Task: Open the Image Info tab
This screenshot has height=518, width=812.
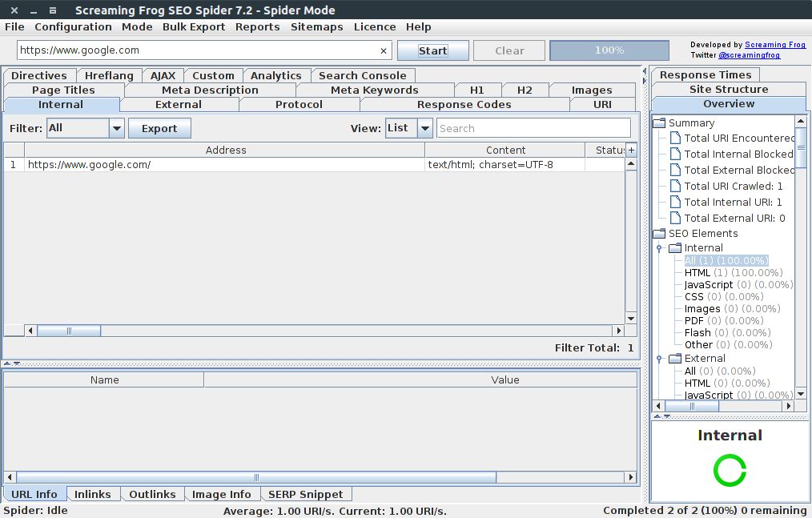Action: (x=222, y=494)
